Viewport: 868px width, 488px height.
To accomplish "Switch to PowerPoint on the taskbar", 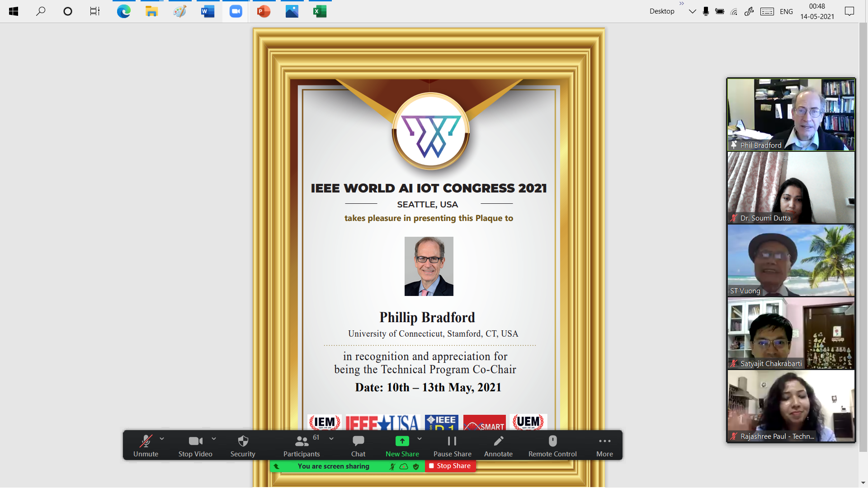I will [x=264, y=11].
